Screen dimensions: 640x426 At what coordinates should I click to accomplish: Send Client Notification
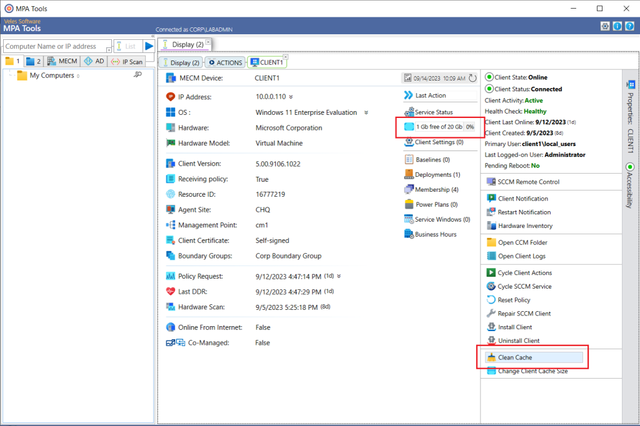[518, 199]
